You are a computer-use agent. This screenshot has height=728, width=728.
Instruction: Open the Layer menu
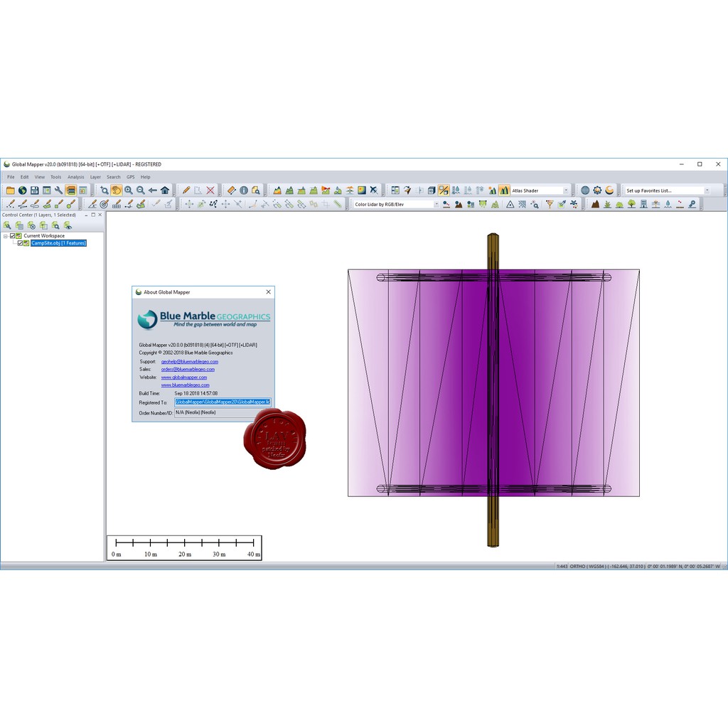click(95, 177)
